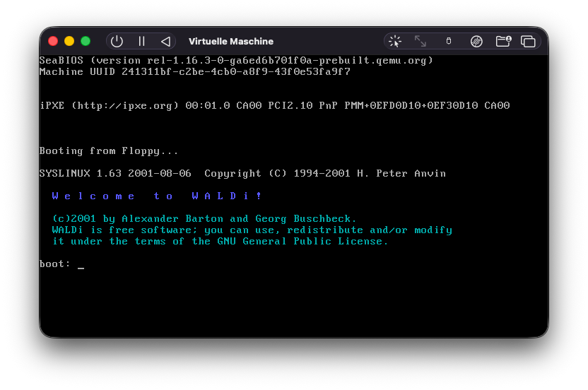588x390 pixels.
Task: Enter full screen with the green button
Action: 86,41
